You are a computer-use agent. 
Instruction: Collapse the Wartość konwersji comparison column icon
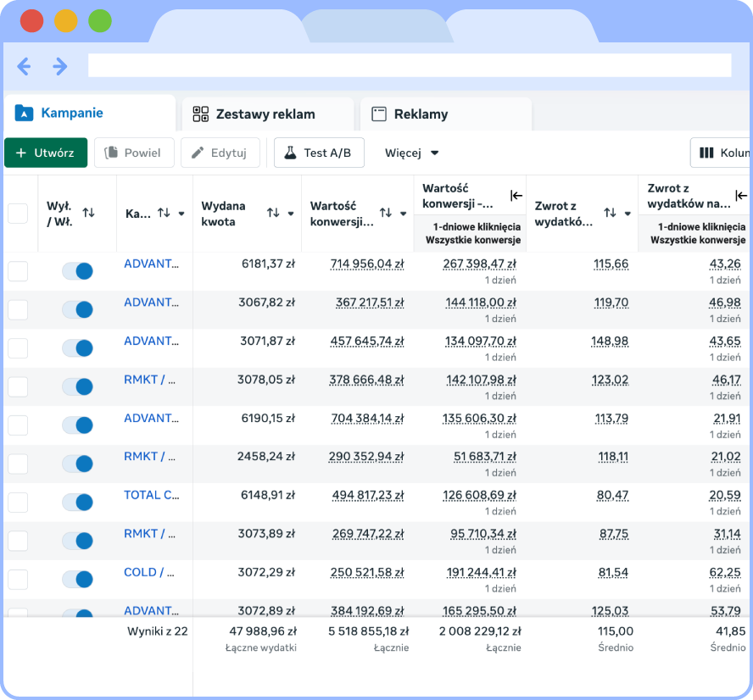tap(516, 196)
